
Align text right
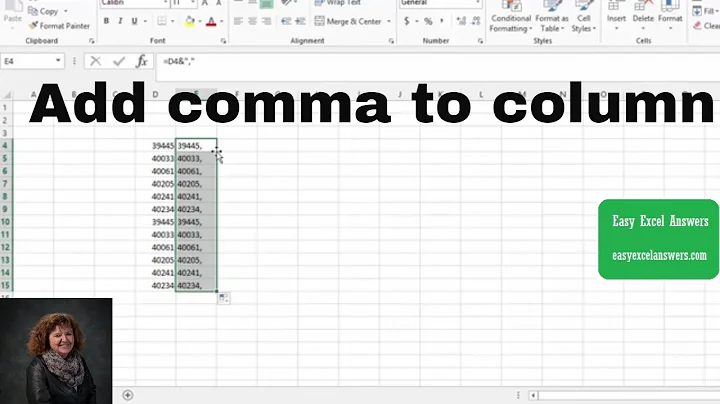click(266, 21)
